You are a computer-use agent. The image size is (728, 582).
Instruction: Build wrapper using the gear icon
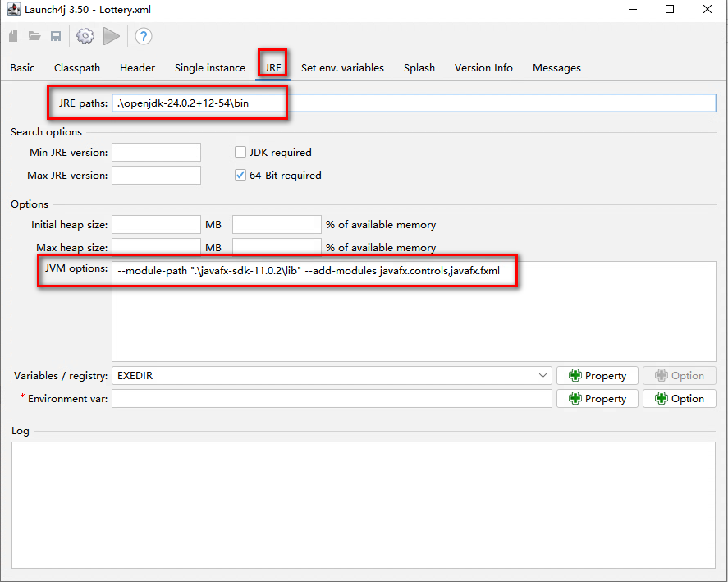(x=85, y=36)
